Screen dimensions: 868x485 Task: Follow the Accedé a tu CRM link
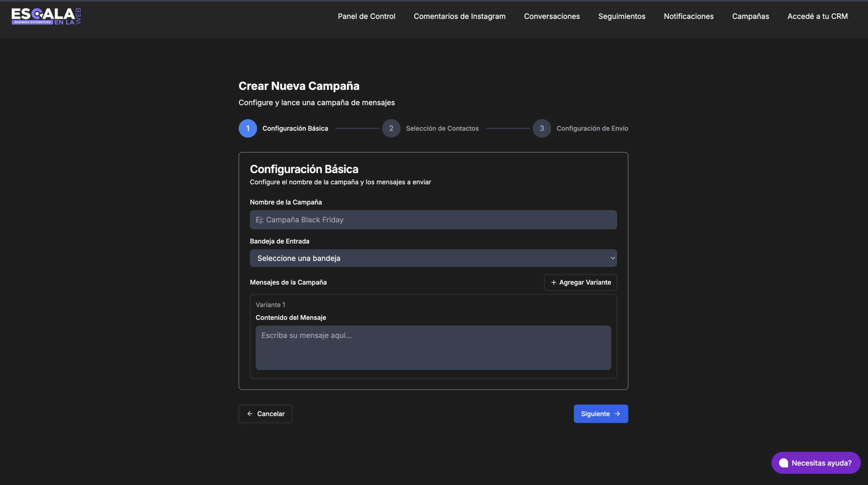[817, 16]
